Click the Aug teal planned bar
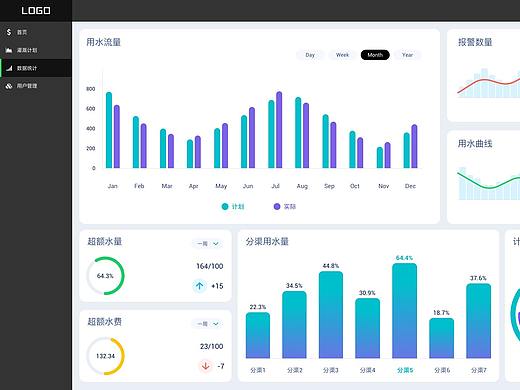This screenshot has height=390, width=520. click(x=298, y=132)
